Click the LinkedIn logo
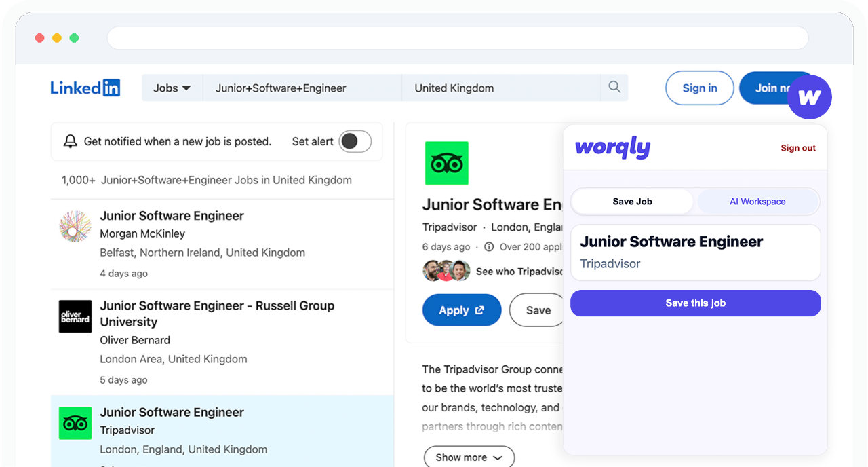This screenshot has height=467, width=868. pos(85,88)
